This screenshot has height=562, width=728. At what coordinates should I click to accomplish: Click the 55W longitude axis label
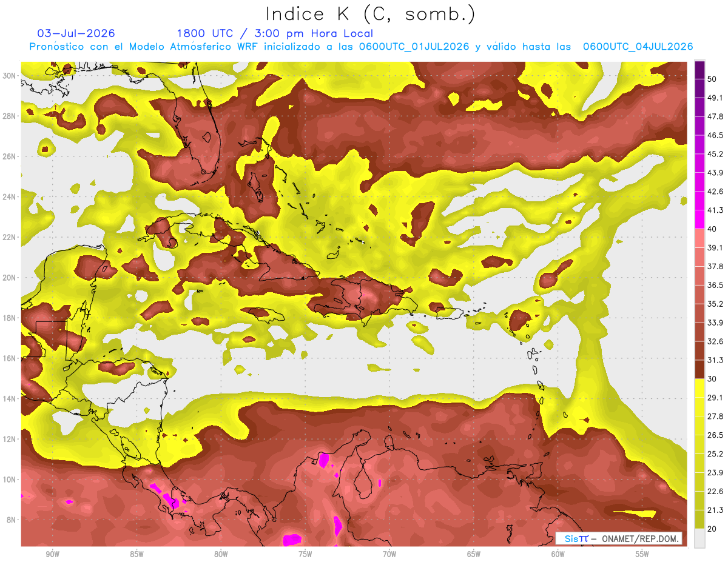pos(642,554)
